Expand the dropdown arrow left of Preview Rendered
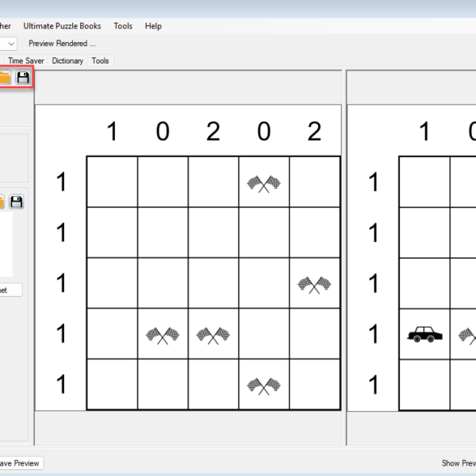Screen dimensions: 476x476 10,44
